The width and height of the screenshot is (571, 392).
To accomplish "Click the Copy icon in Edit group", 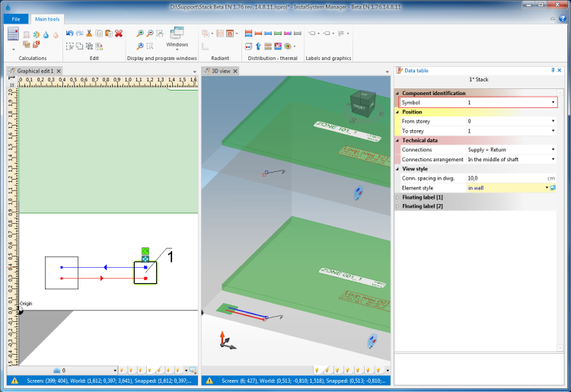I will tap(99, 33).
